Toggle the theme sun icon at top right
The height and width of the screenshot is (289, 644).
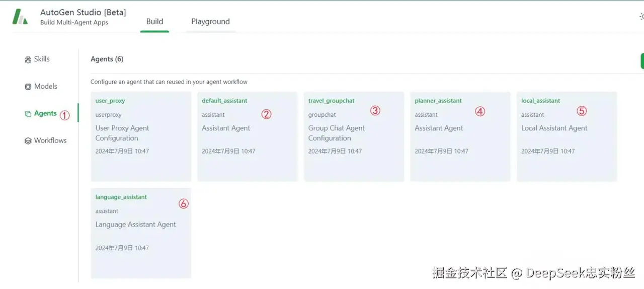(x=641, y=17)
